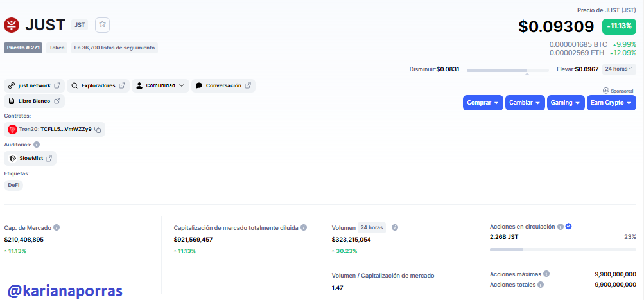This screenshot has height=300, width=644.
Task: Click the 0.00002569 ETH price text
Action: [579, 53]
